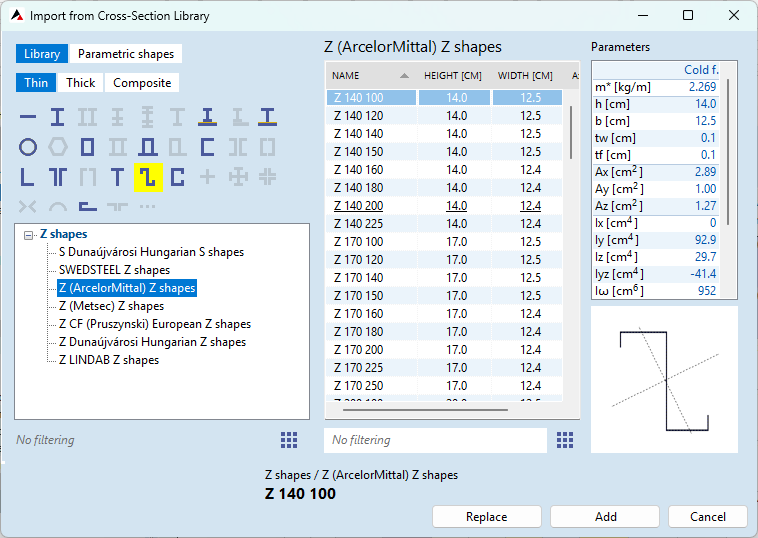Select Z (Metsec) Z shapes
Screen dimensions: 758x538
coord(112,306)
